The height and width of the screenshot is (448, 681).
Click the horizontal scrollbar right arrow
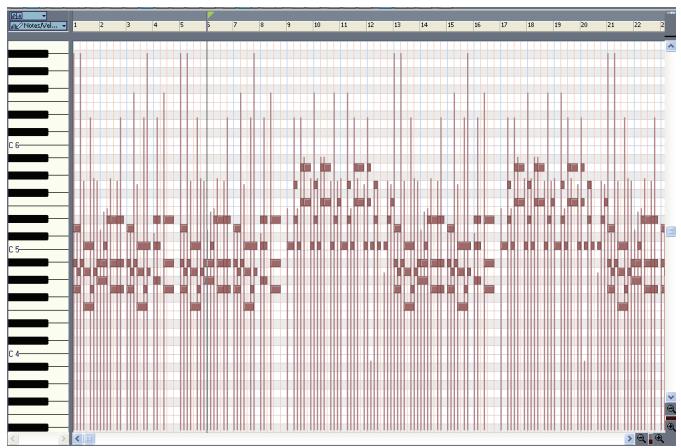pyautogui.click(x=629, y=438)
